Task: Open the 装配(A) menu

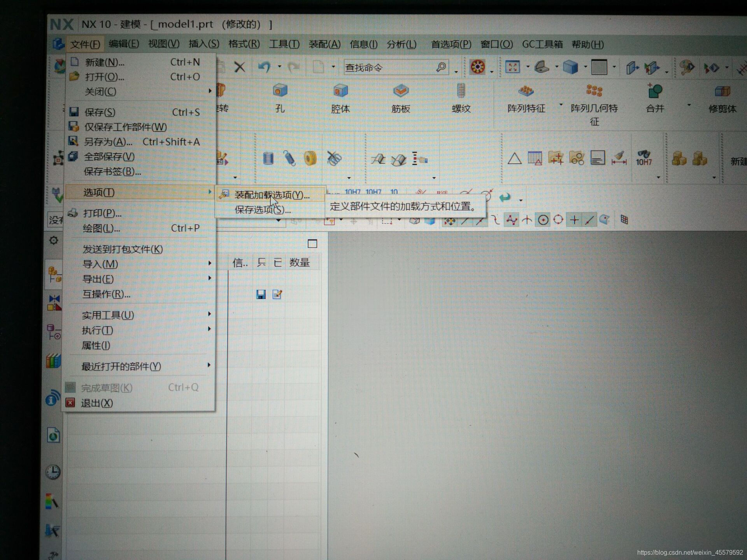Action: [x=324, y=44]
